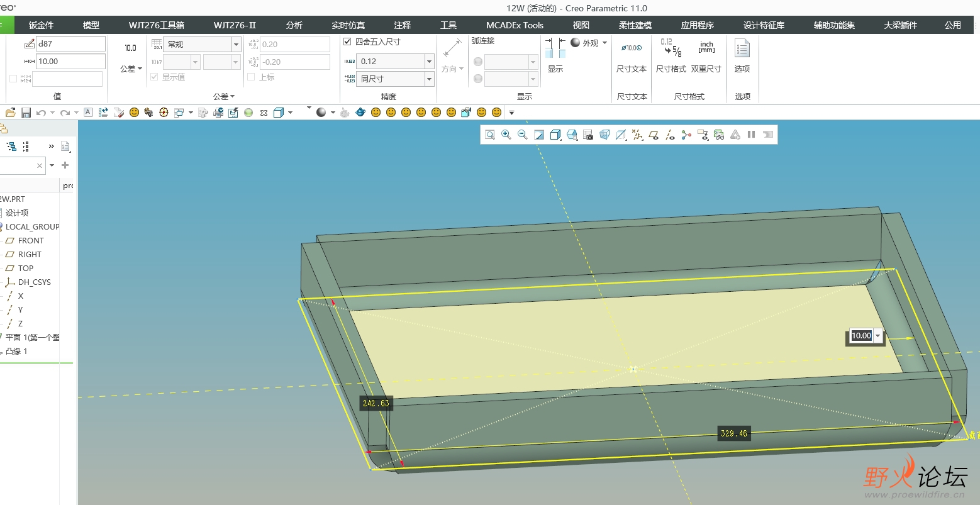The image size is (980, 505).
Task: Select DH_CSYS in model tree
Action: (x=34, y=282)
